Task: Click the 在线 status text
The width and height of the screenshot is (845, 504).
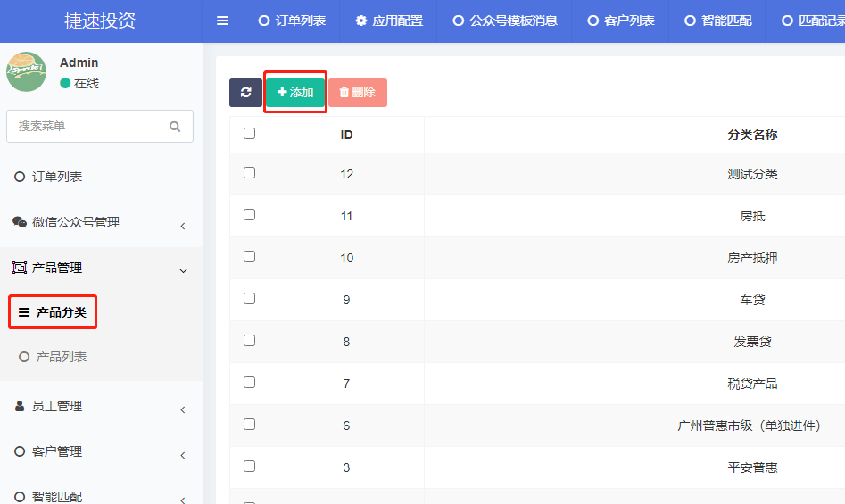Action: click(x=87, y=84)
